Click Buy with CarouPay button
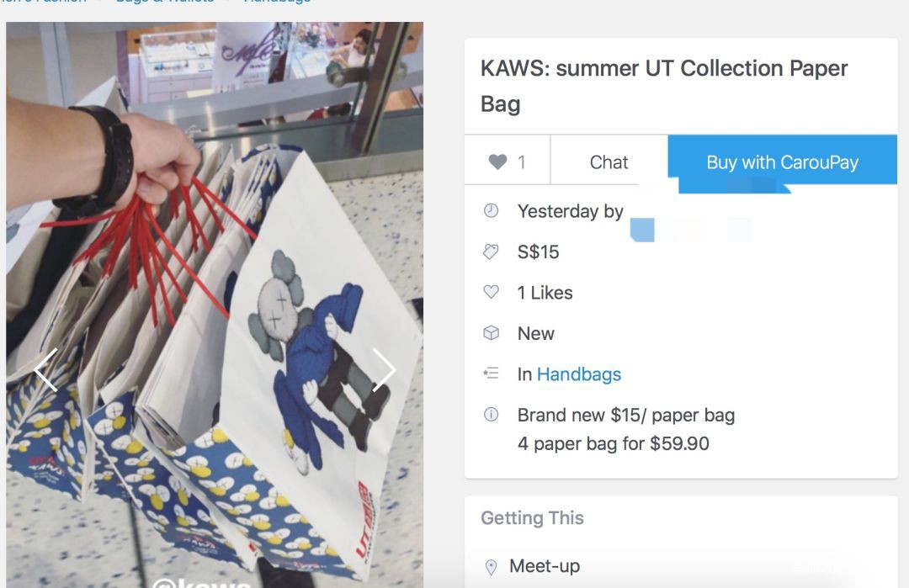 (782, 162)
